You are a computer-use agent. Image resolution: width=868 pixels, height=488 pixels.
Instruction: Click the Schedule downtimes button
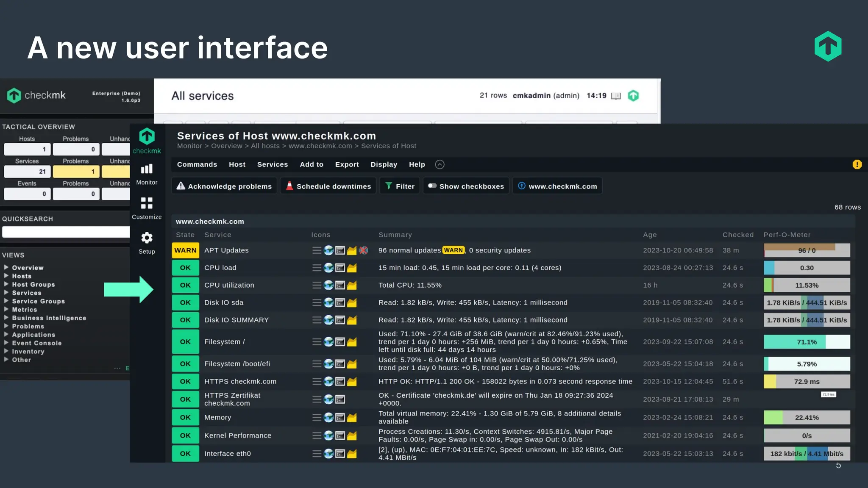328,186
